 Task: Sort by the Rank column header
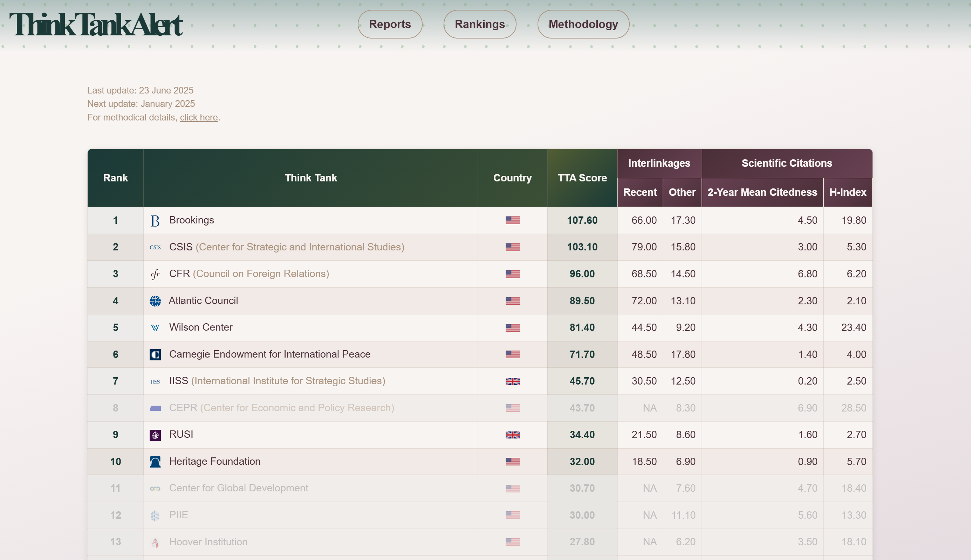click(x=115, y=178)
